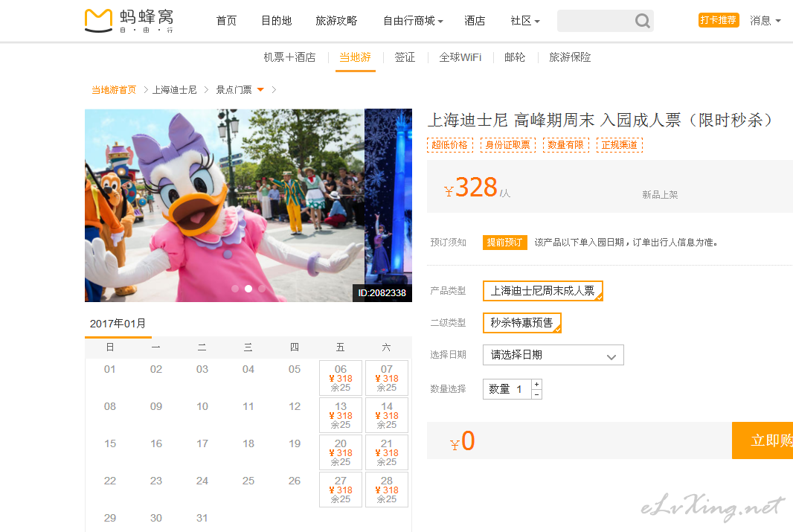This screenshot has height=532, width=793.
Task: Open the 目的地 nav item
Action: (277, 21)
